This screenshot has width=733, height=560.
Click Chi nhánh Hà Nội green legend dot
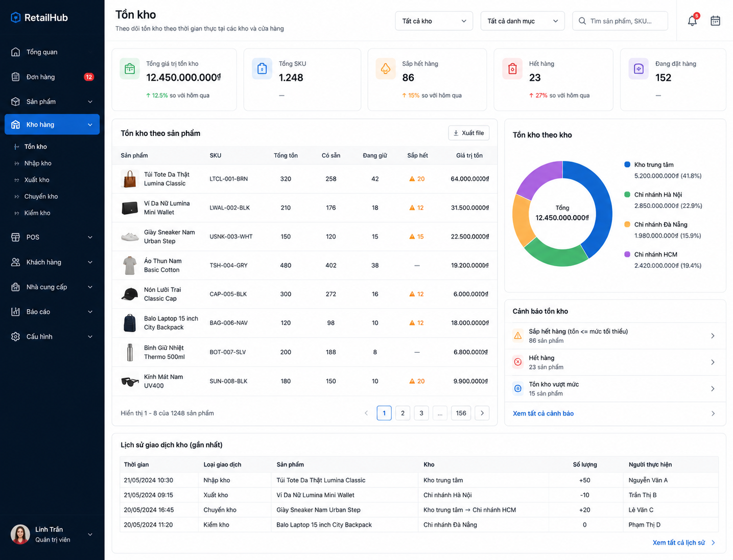627,195
